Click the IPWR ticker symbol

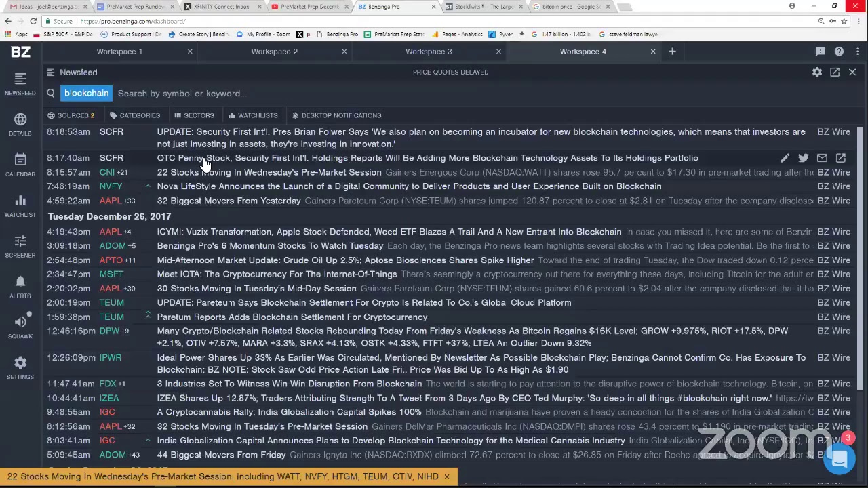pyautogui.click(x=111, y=357)
